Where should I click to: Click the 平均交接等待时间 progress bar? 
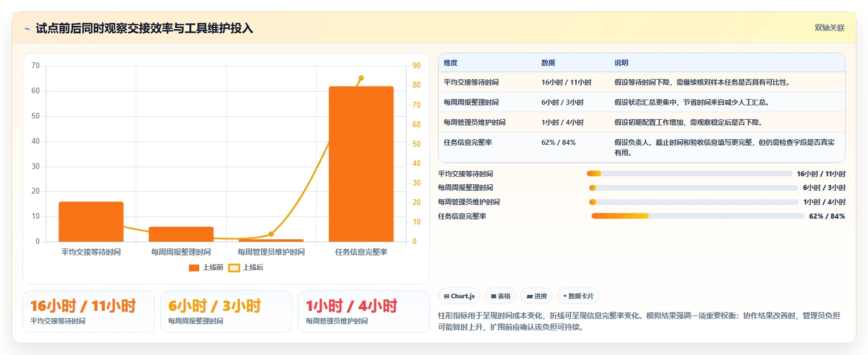click(x=689, y=173)
